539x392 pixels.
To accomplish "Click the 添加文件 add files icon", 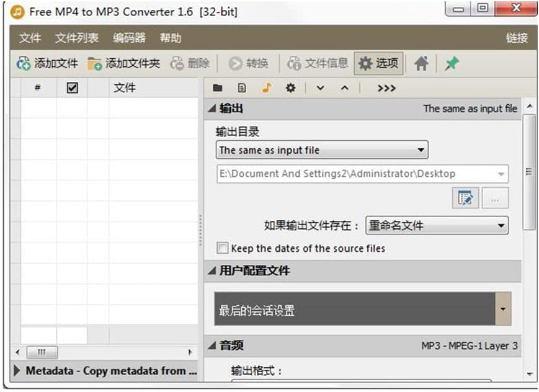I will tap(24, 63).
